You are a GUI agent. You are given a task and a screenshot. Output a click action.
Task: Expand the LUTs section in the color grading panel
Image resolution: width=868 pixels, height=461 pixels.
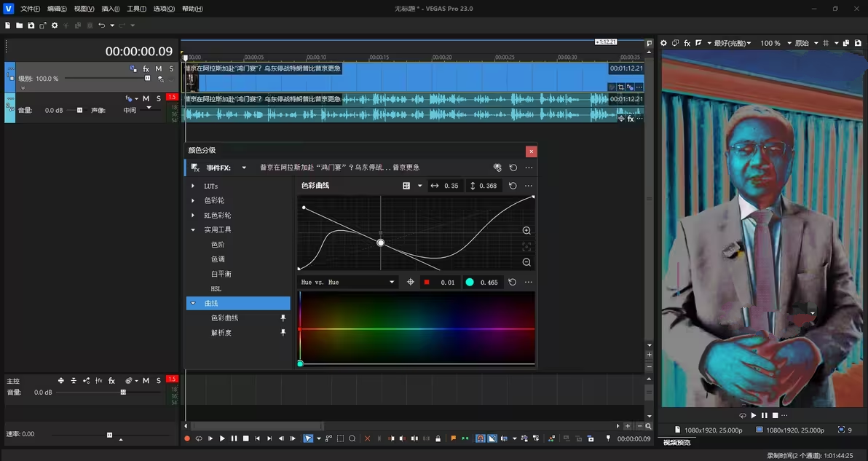tap(193, 186)
